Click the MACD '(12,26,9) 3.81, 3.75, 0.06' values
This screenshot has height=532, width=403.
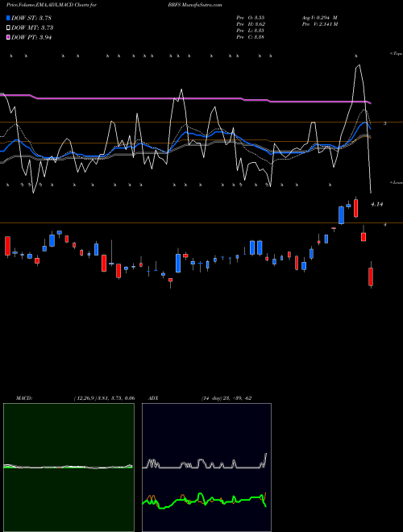104,398
